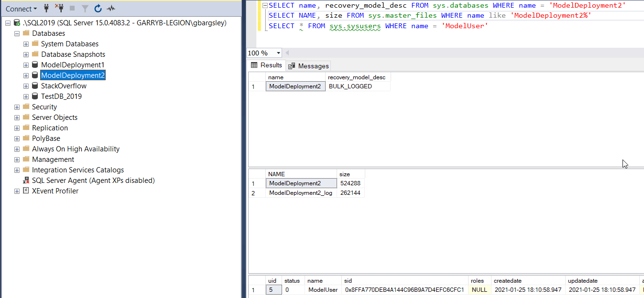Click the StackOverflow database icon
This screenshot has height=298, width=644.
[35, 86]
